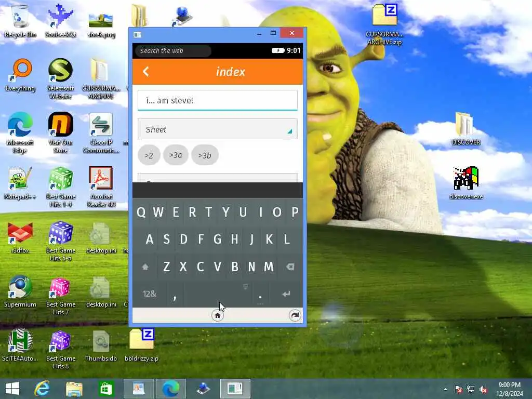Open the Windows Start button
Image resolution: width=532 pixels, height=399 pixels.
click(12, 389)
